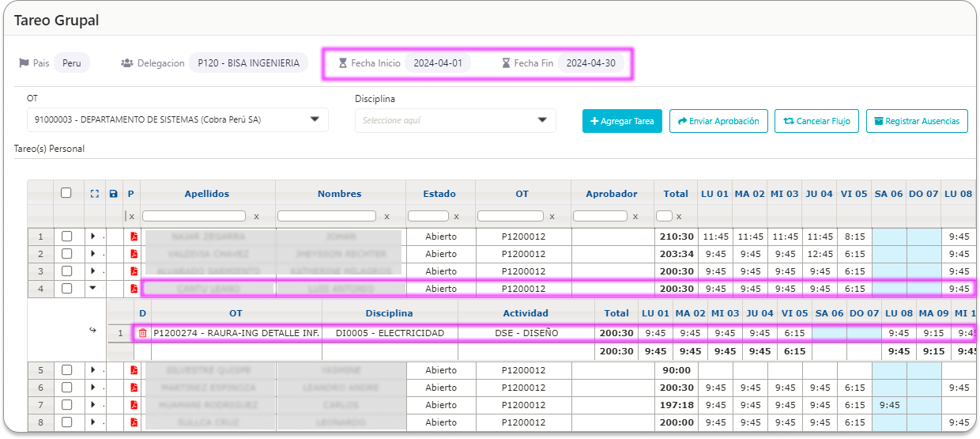Click the Enviar Aprobación button

718,121
